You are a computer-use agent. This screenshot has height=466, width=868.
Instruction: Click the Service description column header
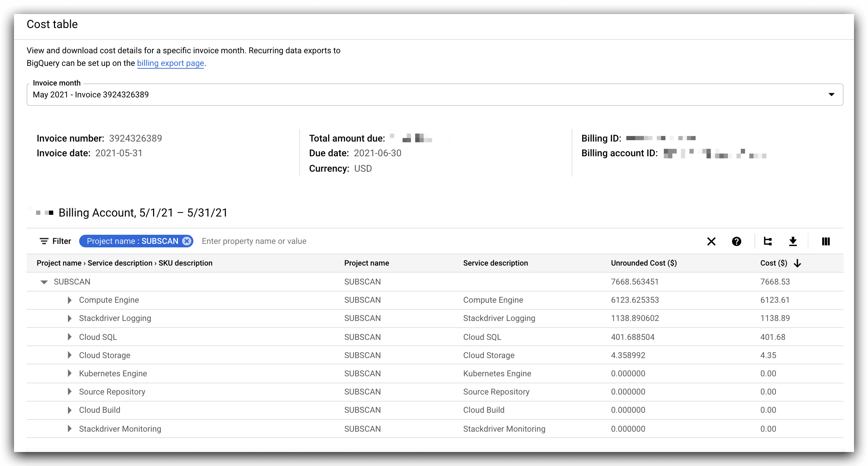[x=495, y=263]
